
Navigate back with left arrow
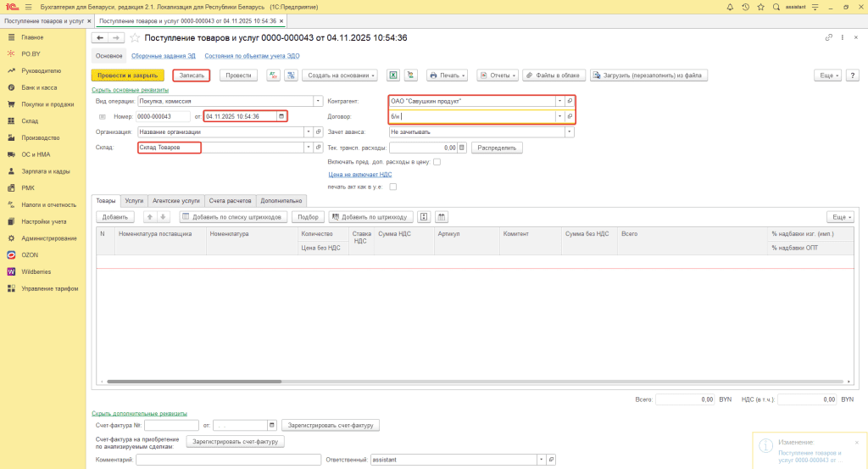click(x=100, y=37)
